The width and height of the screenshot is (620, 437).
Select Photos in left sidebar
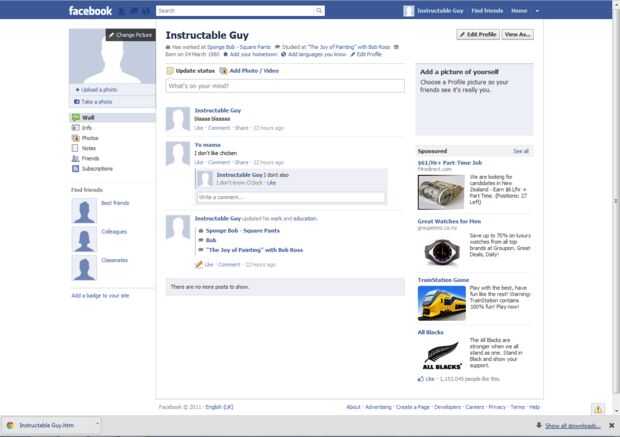(x=90, y=138)
